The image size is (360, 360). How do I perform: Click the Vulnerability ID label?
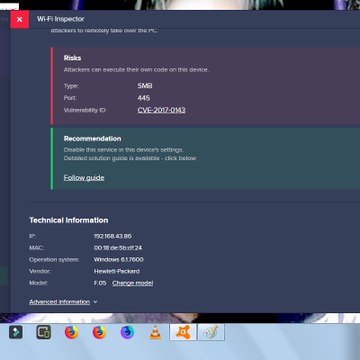[85, 110]
